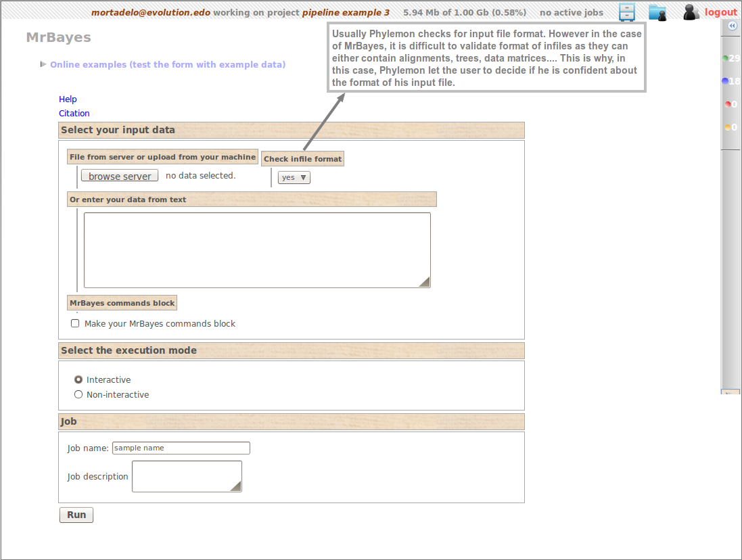Open the Help link
742x560 pixels.
tap(68, 99)
